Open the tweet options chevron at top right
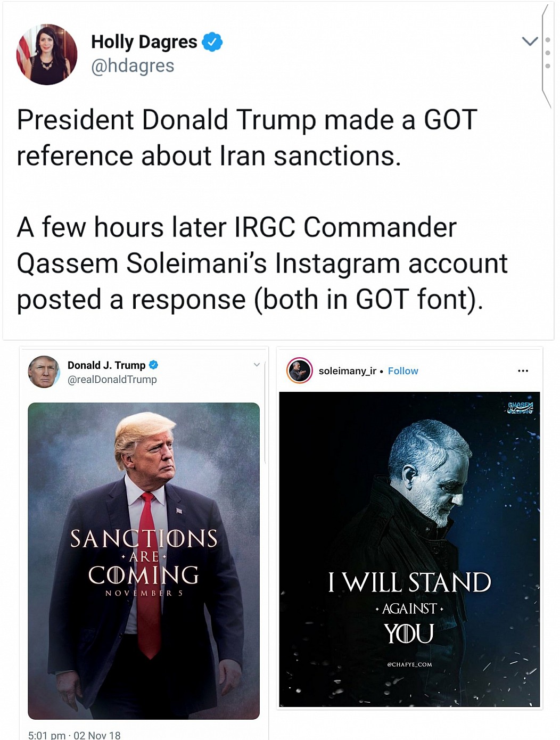Screen dimensions: 560x740 pyautogui.click(x=530, y=41)
